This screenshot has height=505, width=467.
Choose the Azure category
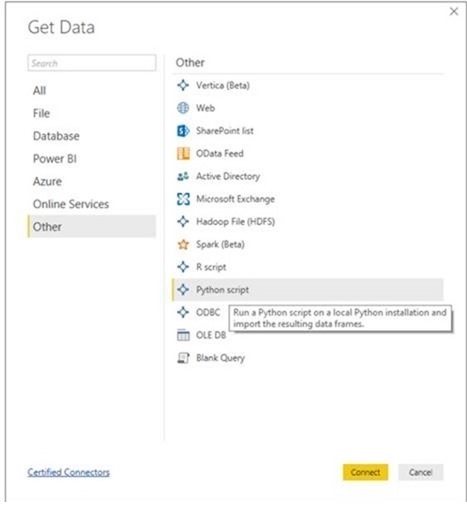pyautogui.click(x=92, y=181)
